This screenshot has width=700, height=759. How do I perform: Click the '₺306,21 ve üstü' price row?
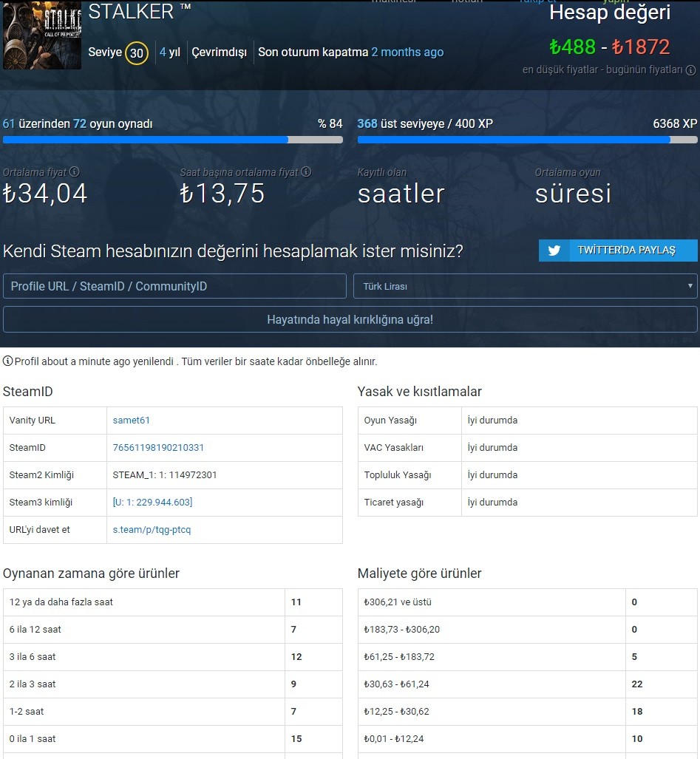click(527, 602)
